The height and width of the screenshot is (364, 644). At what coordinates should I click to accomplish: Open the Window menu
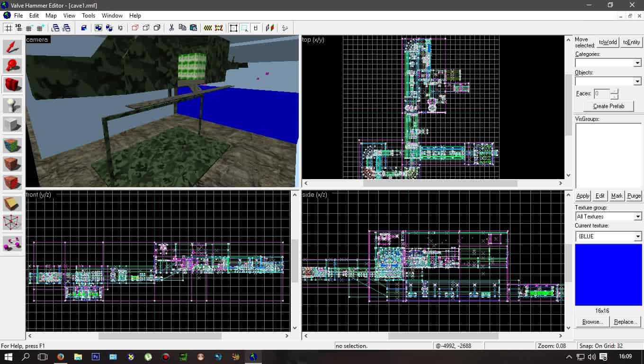click(112, 16)
